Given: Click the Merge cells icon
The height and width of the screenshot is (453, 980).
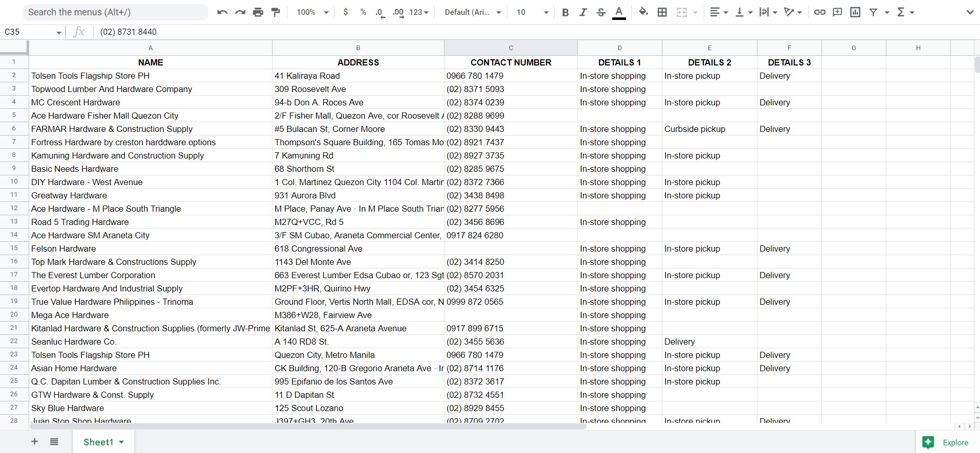Looking at the screenshot, I should [681, 12].
